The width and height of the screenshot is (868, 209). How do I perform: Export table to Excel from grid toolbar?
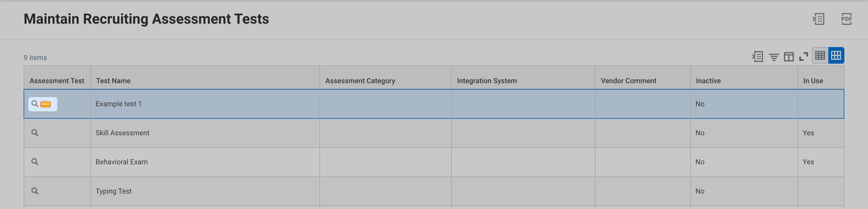pos(758,57)
